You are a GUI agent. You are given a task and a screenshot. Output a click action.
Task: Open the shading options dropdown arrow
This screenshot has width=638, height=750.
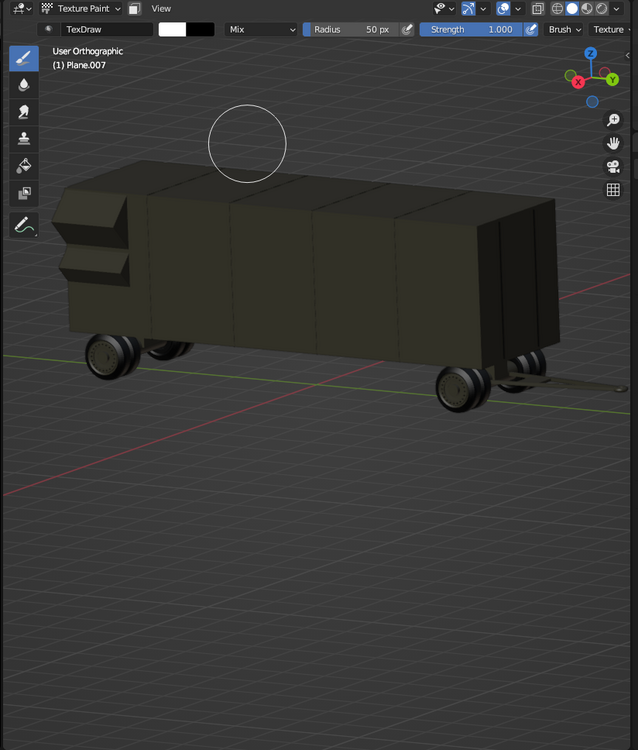pyautogui.click(x=616, y=9)
